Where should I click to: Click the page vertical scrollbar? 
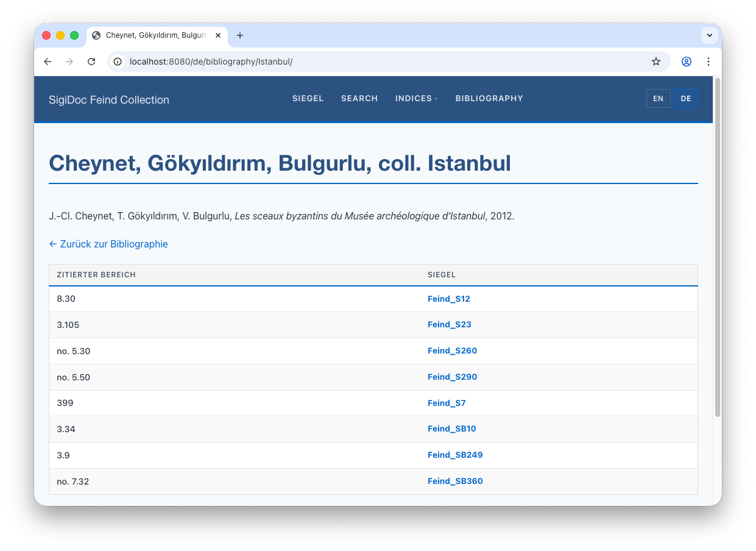coord(717,244)
